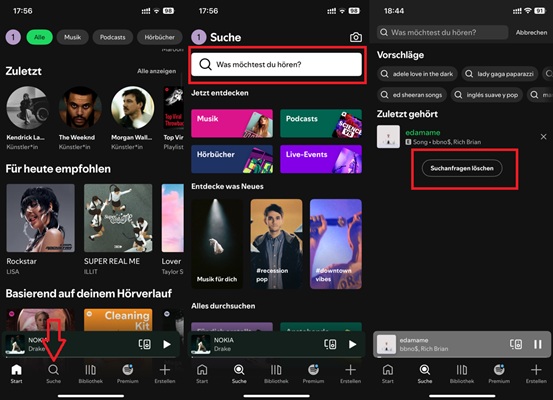Pause edamame in right screen mini player
The width and height of the screenshot is (553, 400).
pos(537,344)
